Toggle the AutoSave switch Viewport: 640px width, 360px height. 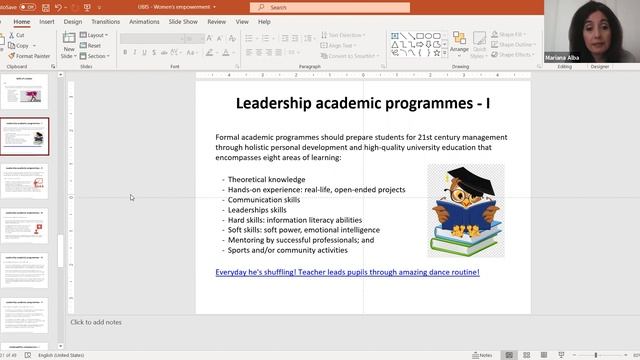[x=27, y=7]
